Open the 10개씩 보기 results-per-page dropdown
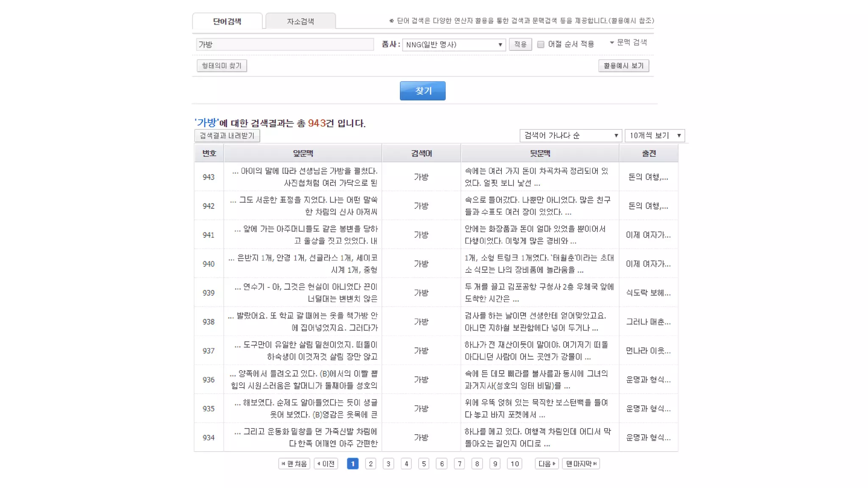Screen dimensions: 868x488 [654, 136]
